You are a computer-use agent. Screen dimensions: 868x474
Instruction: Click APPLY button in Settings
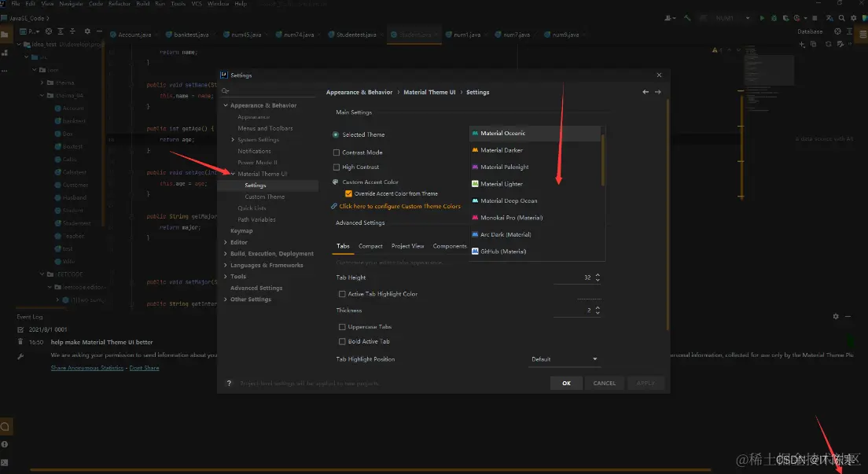click(x=645, y=383)
